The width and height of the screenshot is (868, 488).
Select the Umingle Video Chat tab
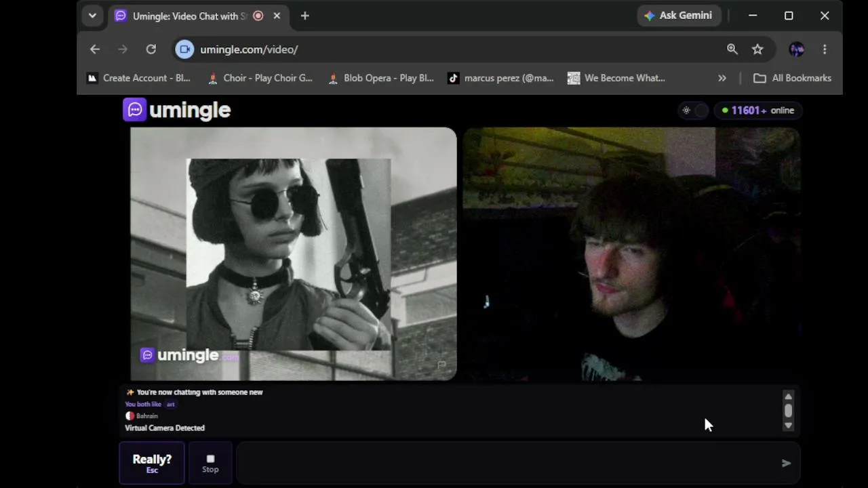tap(190, 16)
